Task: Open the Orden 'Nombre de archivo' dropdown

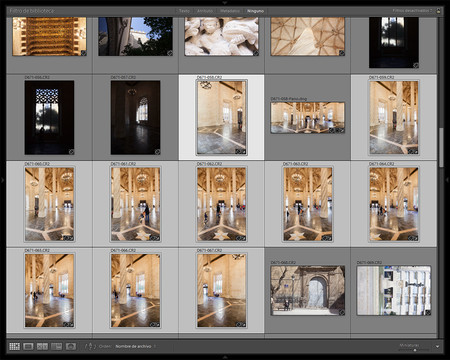Action: (135, 346)
